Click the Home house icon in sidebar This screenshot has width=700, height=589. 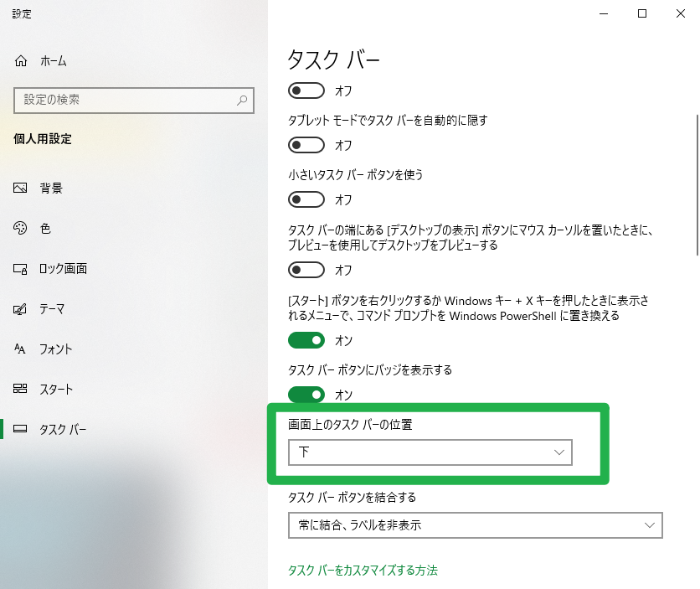pyautogui.click(x=21, y=60)
